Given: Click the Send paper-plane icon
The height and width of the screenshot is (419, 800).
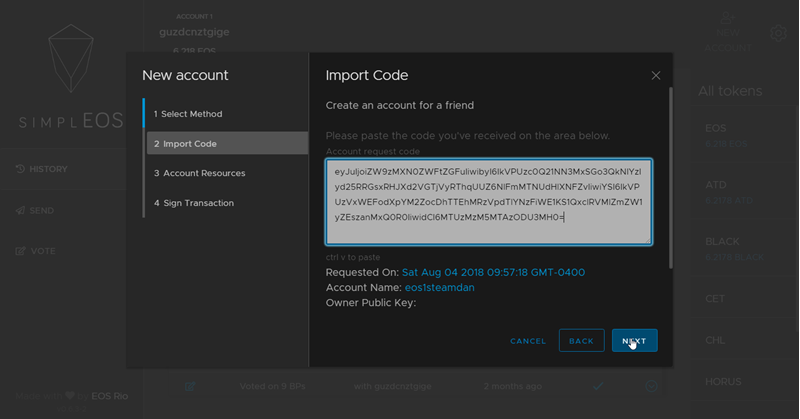Looking at the screenshot, I should (20, 211).
